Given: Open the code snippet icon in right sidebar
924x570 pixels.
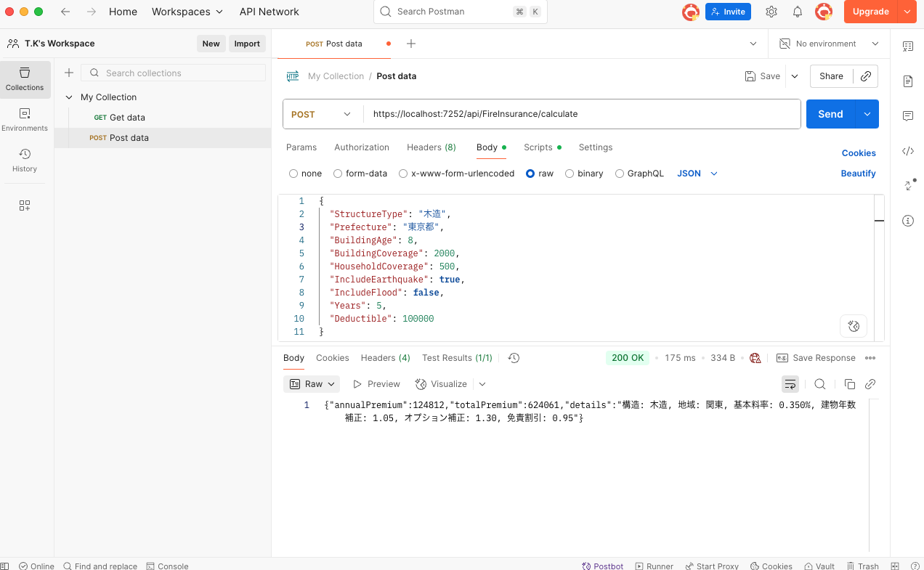Looking at the screenshot, I should pos(908,151).
